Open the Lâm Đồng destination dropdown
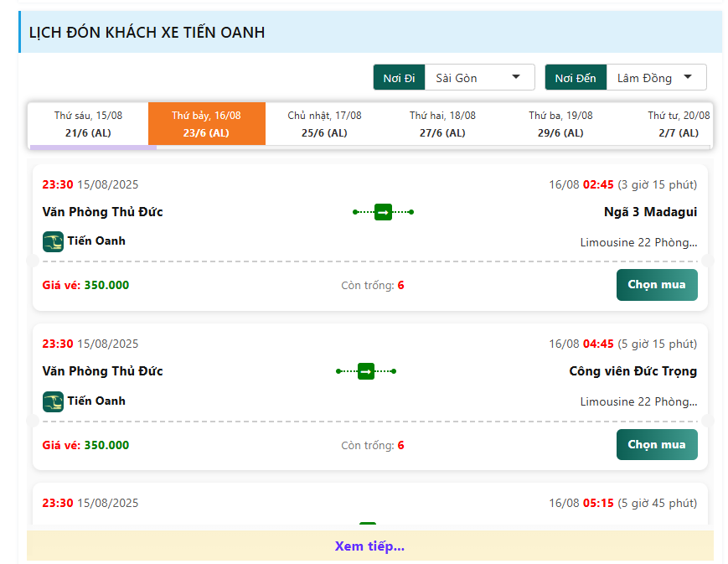 coord(656,78)
